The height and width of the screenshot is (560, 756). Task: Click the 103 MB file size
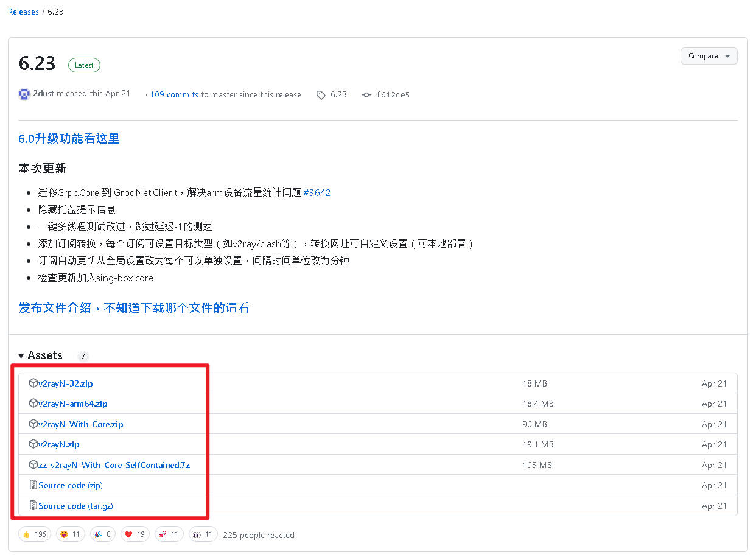point(537,466)
